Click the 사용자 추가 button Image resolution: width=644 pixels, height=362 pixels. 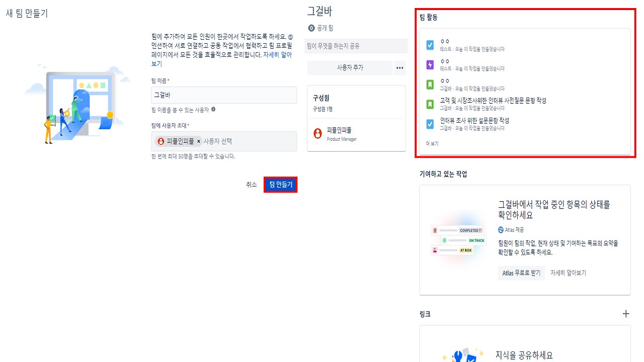point(350,68)
